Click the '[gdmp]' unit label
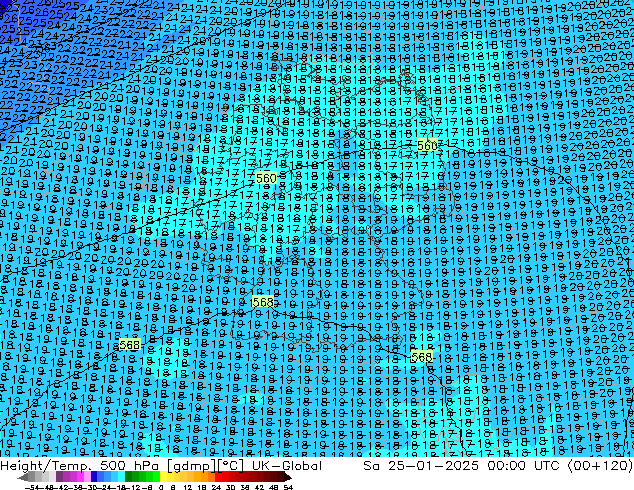The image size is (634, 490). (192, 466)
